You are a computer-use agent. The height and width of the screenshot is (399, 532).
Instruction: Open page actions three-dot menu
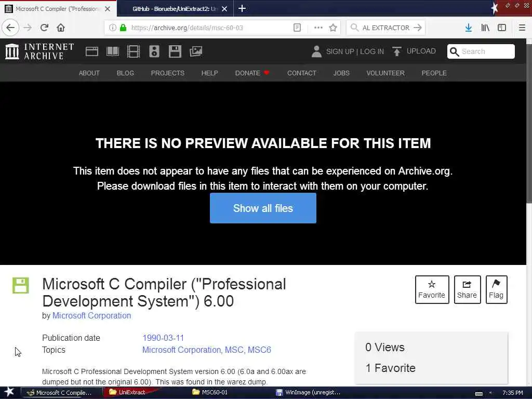click(x=318, y=28)
